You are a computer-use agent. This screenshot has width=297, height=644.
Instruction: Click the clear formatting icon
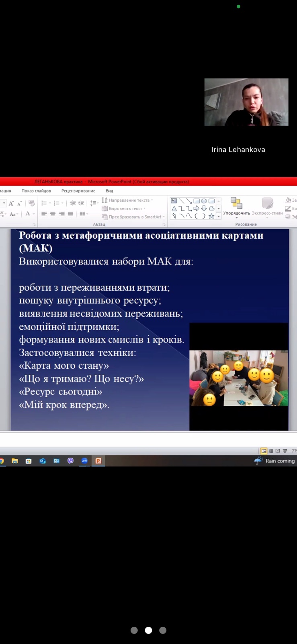(x=32, y=203)
